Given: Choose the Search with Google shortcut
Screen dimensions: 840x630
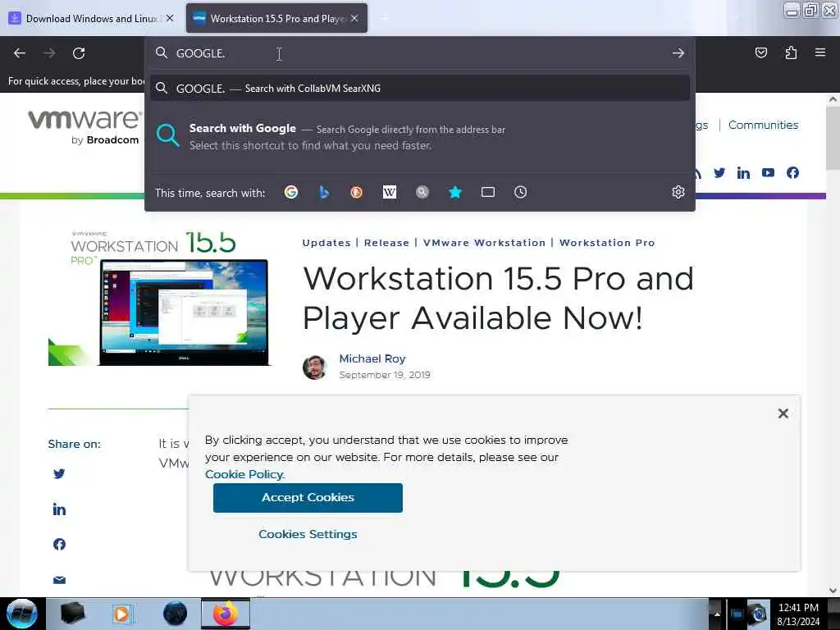Looking at the screenshot, I should point(420,137).
